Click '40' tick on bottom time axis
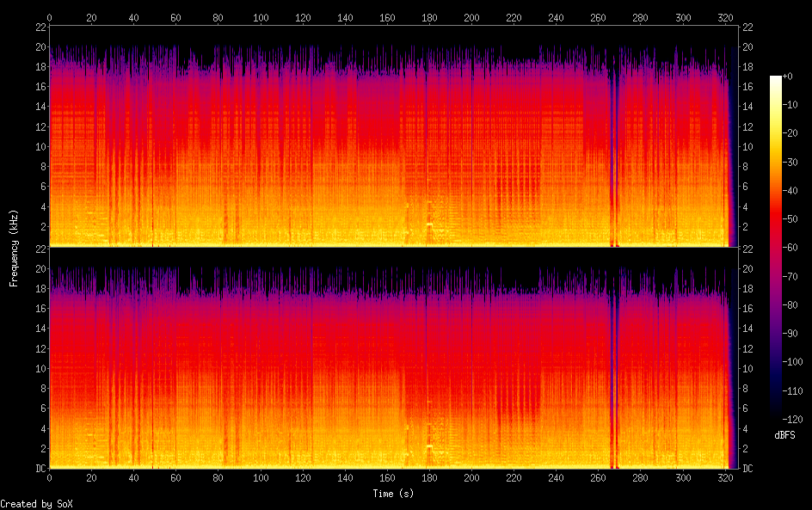The image size is (812, 510). click(133, 478)
